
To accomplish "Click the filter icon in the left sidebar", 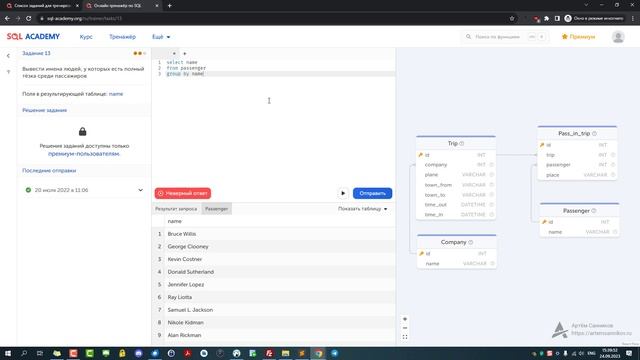I will click(8, 72).
